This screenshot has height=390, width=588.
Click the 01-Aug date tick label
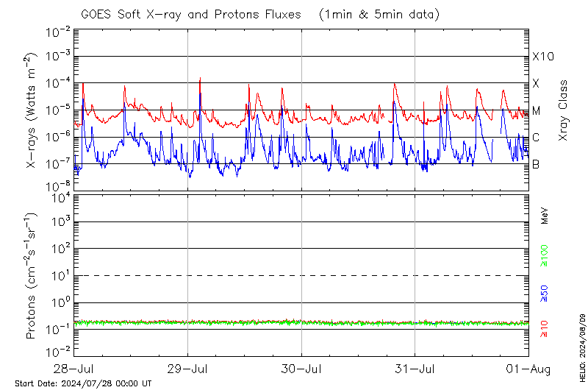click(x=528, y=369)
